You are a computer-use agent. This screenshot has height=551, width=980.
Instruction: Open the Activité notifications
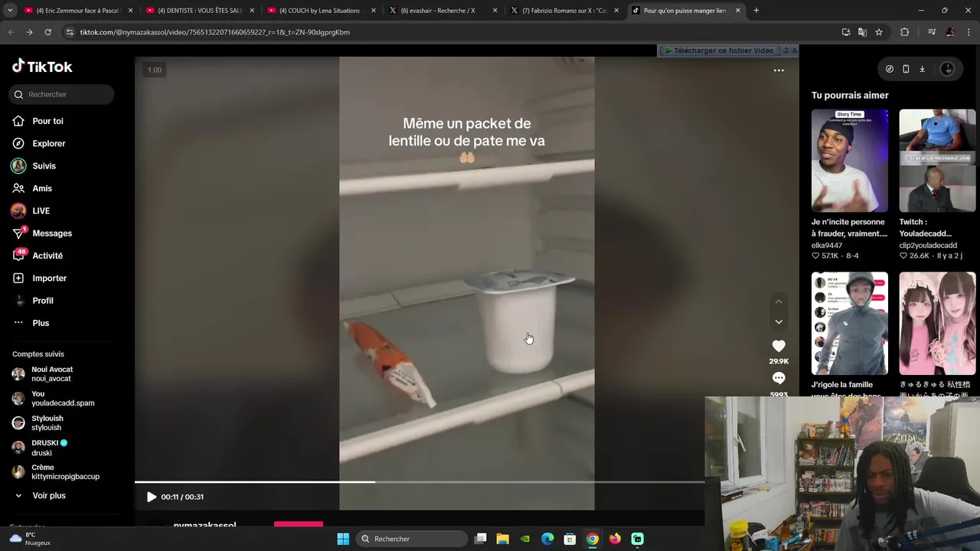point(47,256)
